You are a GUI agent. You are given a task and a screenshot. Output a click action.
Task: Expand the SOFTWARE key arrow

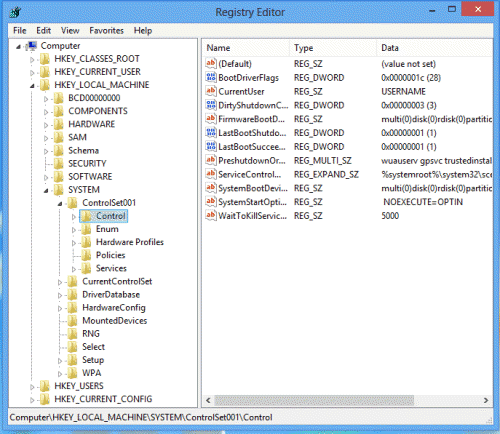(x=46, y=177)
